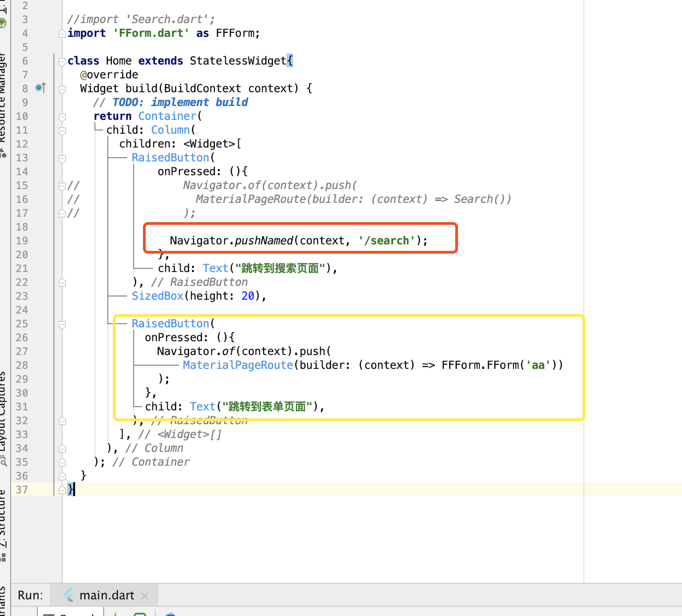Place cursor on SizedBox at line 23
The height and width of the screenshot is (616, 682).
coord(157,296)
